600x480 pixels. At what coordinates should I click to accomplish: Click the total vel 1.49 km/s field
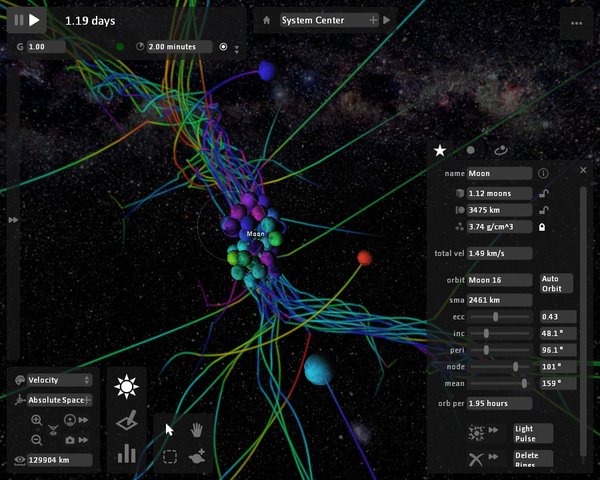(x=499, y=253)
